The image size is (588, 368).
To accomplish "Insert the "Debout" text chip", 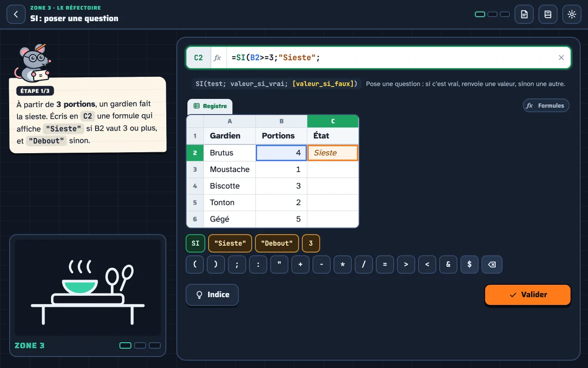I will 277,243.
